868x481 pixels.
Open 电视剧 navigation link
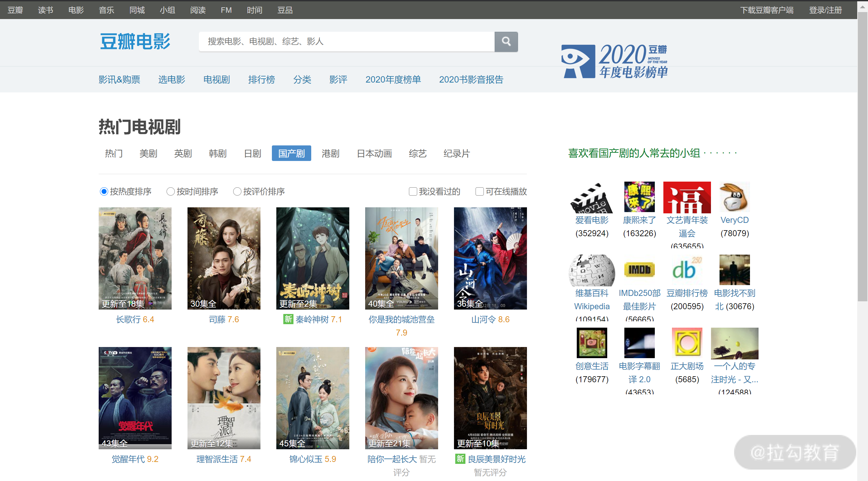(x=216, y=80)
